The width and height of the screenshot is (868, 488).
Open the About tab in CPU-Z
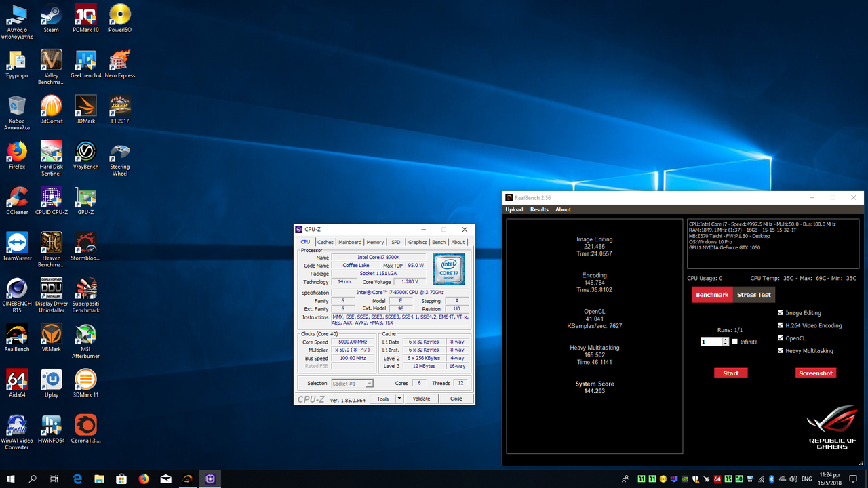pyautogui.click(x=458, y=242)
